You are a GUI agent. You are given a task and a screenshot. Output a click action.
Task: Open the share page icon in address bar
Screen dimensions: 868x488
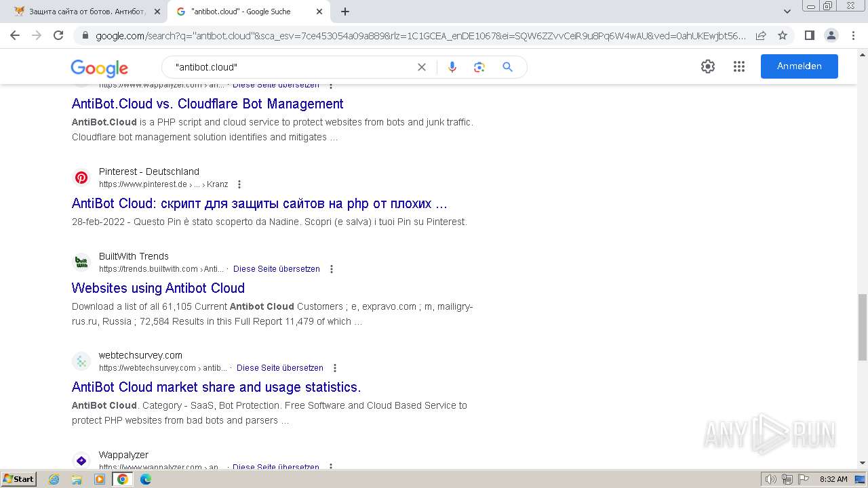[x=761, y=35]
